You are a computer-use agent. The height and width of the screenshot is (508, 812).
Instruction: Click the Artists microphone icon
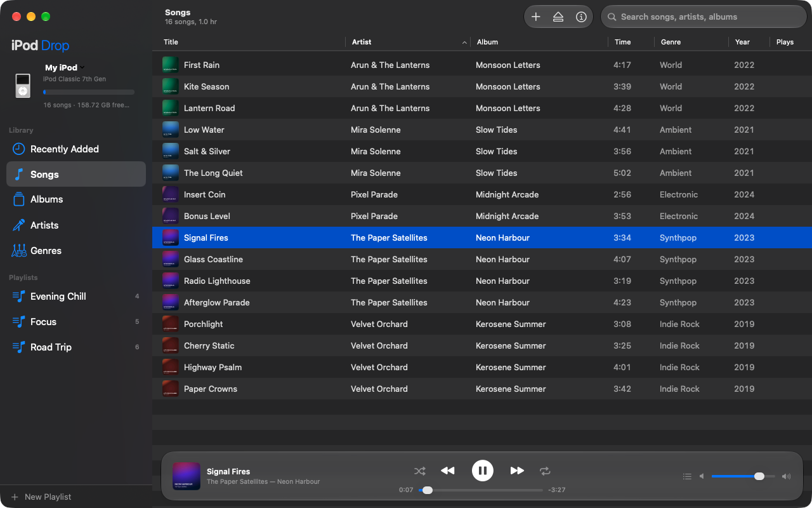point(19,225)
